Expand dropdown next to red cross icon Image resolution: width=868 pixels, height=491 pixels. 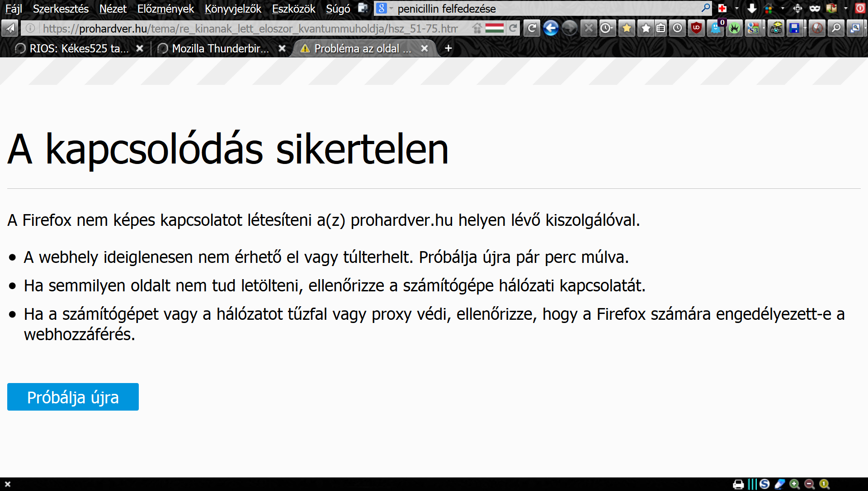(x=737, y=9)
